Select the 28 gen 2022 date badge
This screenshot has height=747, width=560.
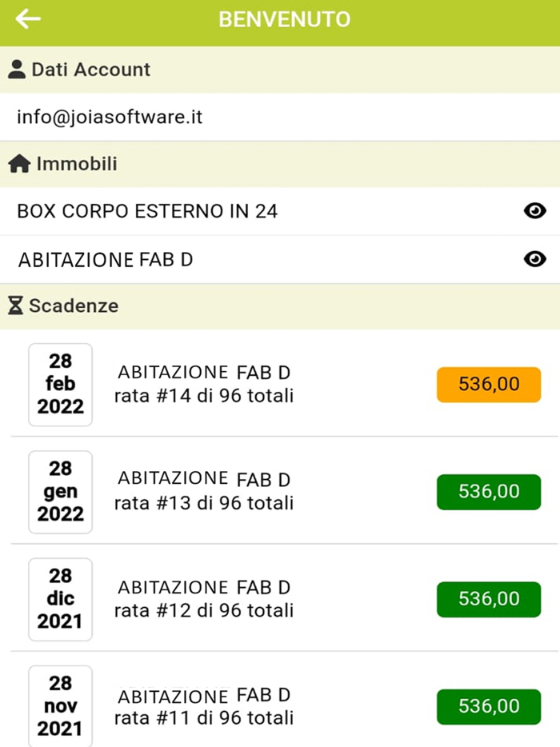coord(60,492)
